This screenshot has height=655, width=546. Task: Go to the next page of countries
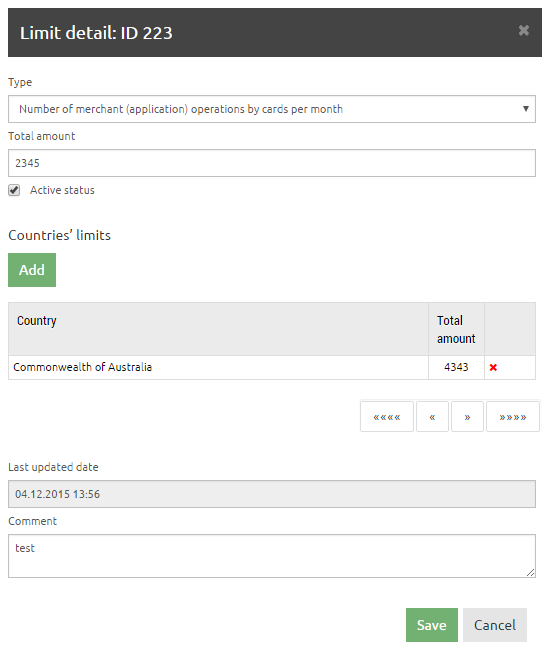(x=467, y=416)
